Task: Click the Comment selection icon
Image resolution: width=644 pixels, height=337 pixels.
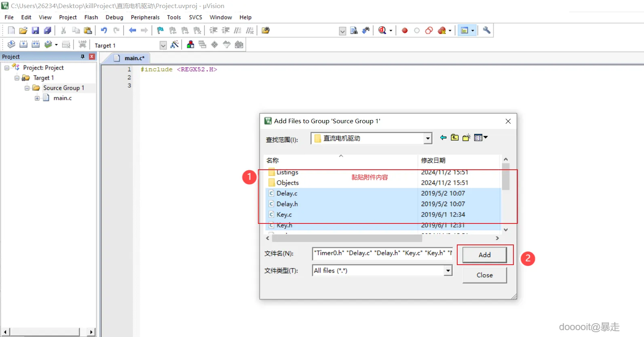Action: (x=238, y=30)
